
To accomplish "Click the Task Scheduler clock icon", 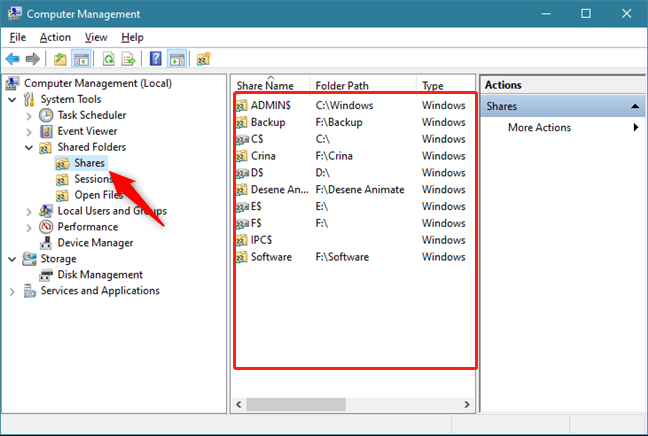I will [46, 115].
